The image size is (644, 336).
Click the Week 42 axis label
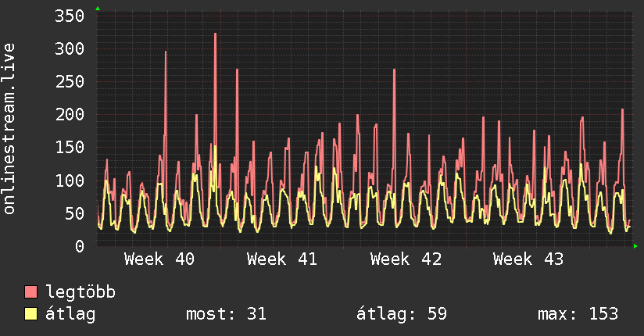(406, 259)
